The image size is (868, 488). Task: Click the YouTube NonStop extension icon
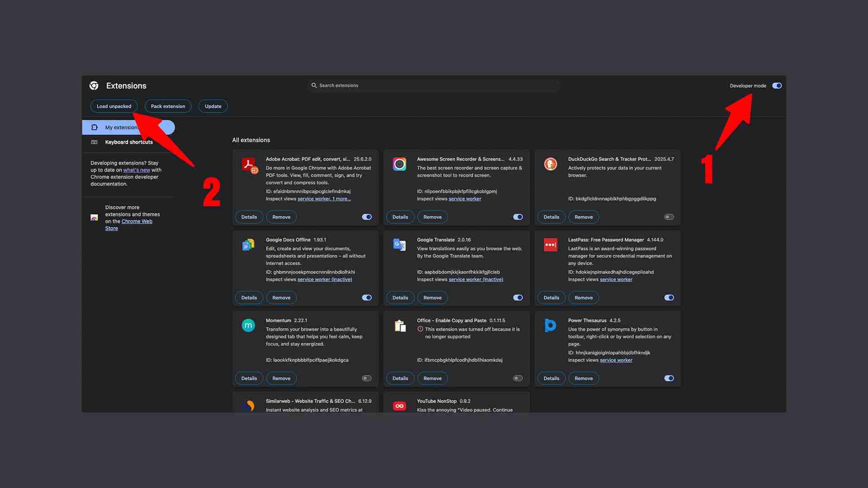[400, 406]
